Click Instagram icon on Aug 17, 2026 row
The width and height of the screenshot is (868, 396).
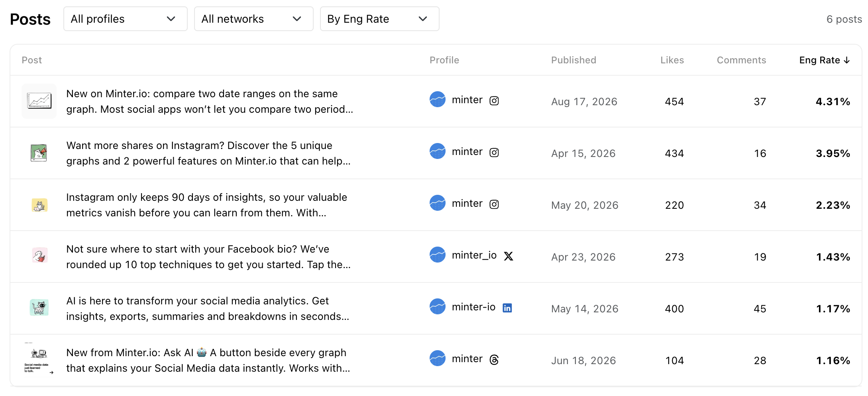(494, 101)
